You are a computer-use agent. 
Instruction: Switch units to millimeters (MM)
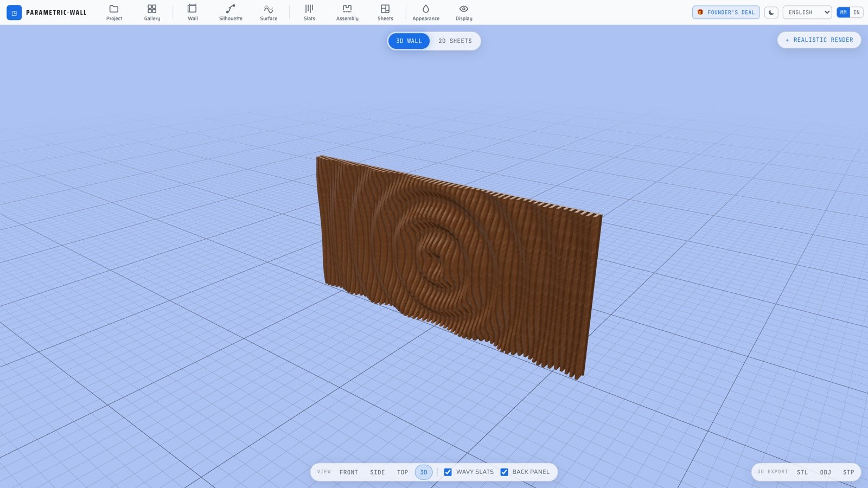[x=843, y=12]
